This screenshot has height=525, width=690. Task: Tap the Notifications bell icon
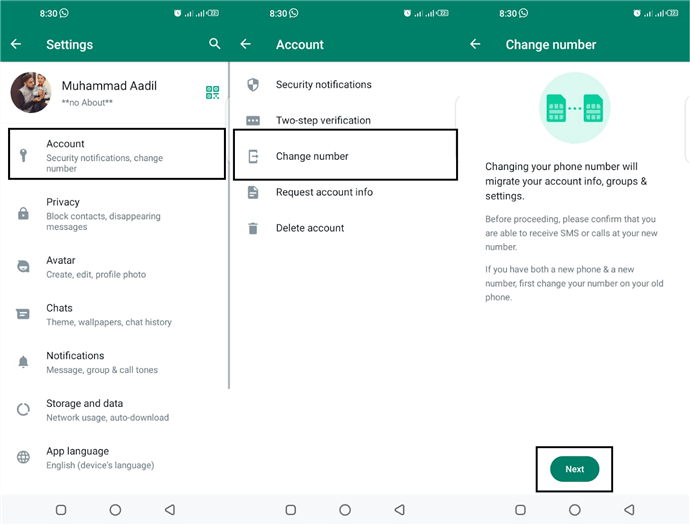[x=23, y=362]
